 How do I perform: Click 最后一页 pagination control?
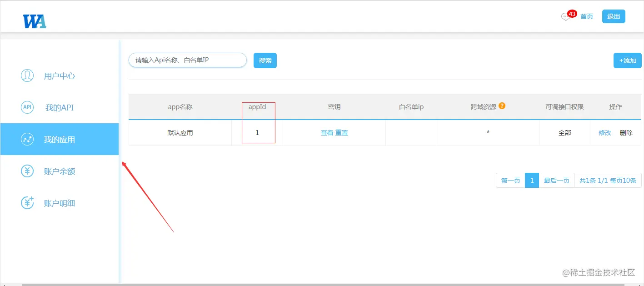(x=556, y=180)
